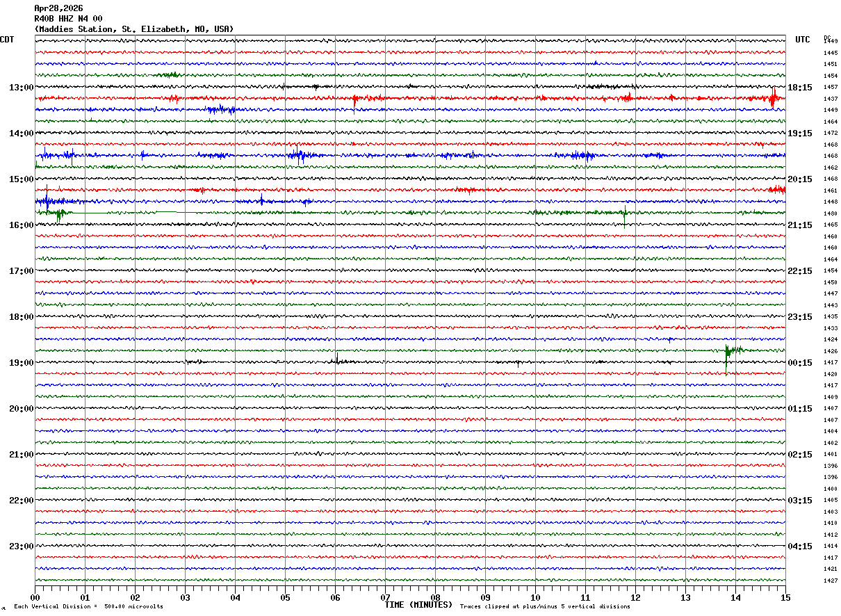
Task: Click minute tick 03 on time axis
Action: 185,597
